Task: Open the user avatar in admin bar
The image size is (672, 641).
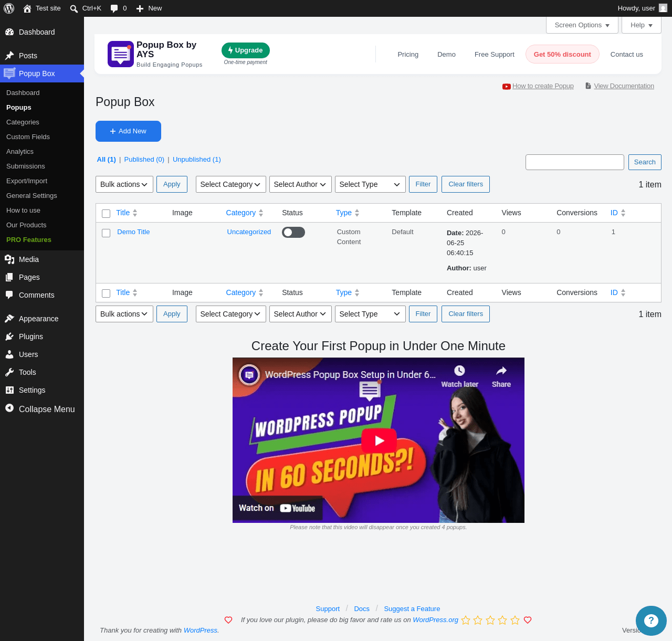Action: point(663,8)
